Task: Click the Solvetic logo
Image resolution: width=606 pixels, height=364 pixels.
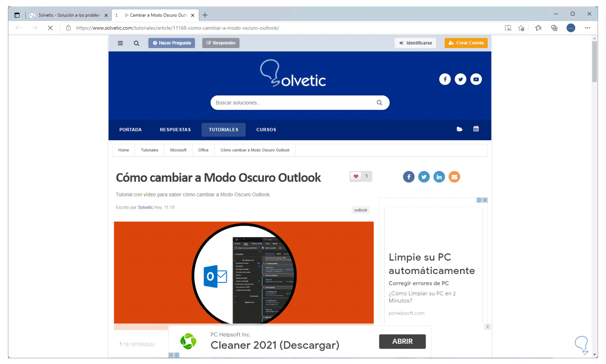Action: [293, 73]
